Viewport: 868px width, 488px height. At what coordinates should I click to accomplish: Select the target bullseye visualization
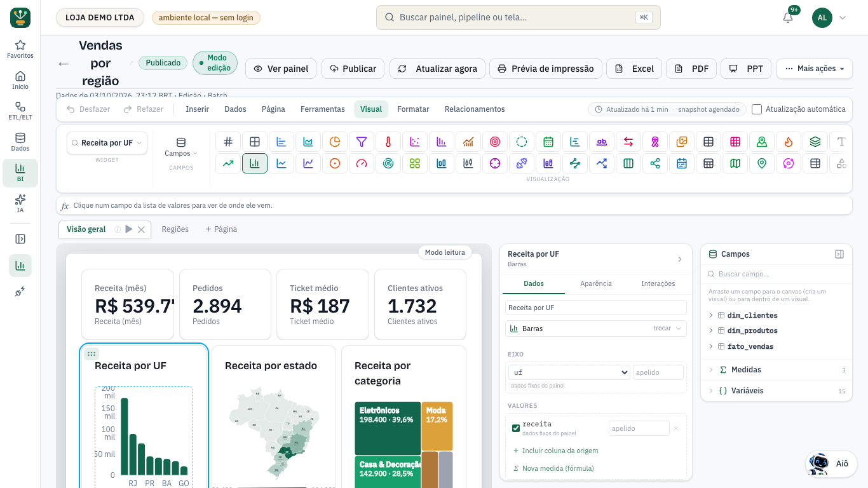pyautogui.click(x=495, y=142)
